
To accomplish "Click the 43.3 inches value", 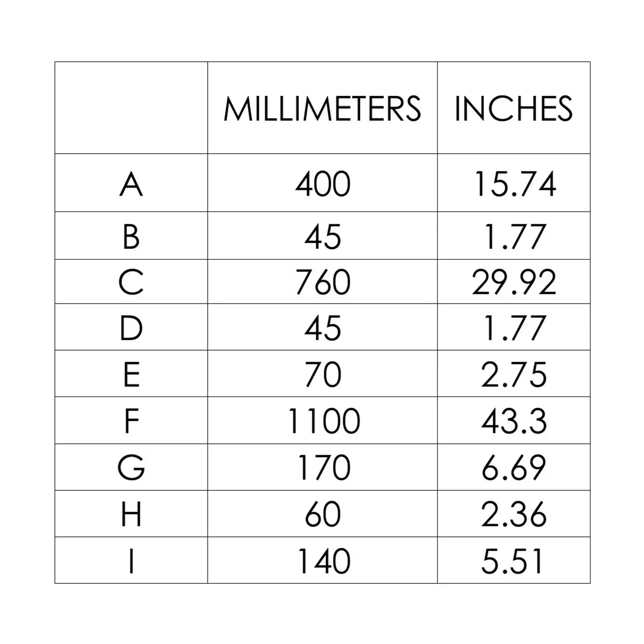I will click(x=514, y=421).
